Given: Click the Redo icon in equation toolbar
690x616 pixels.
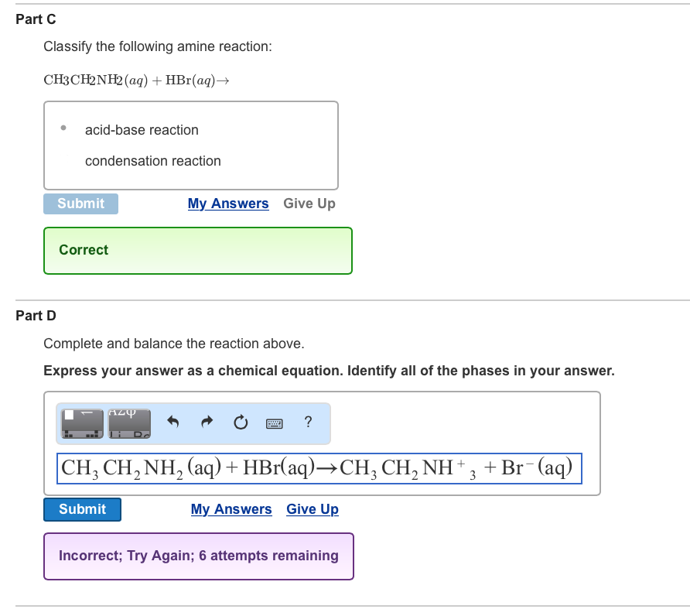Looking at the screenshot, I should [207, 422].
